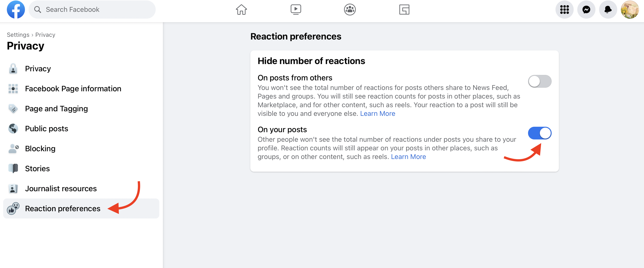The height and width of the screenshot is (268, 644).
Task: Open your profile picture menu
Action: pyautogui.click(x=630, y=10)
